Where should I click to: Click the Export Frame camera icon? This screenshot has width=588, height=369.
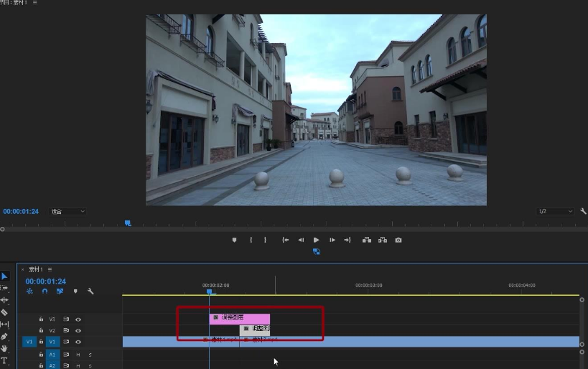pyautogui.click(x=398, y=240)
